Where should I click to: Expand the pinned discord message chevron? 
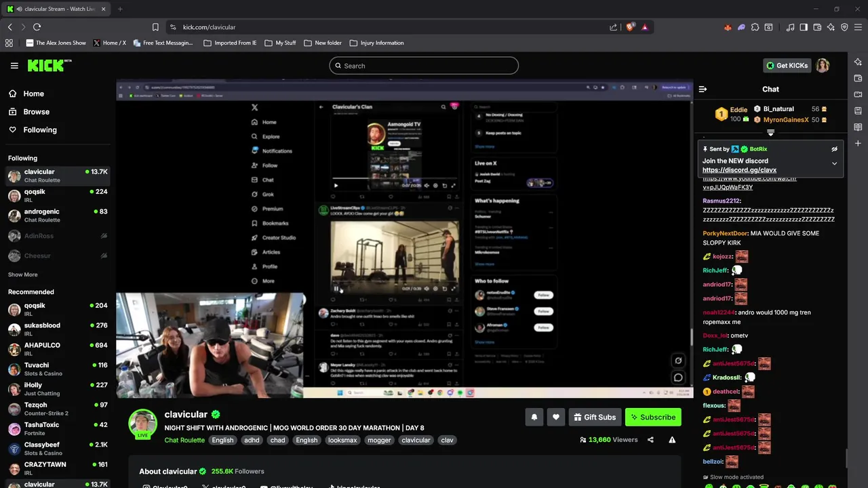coord(834,163)
